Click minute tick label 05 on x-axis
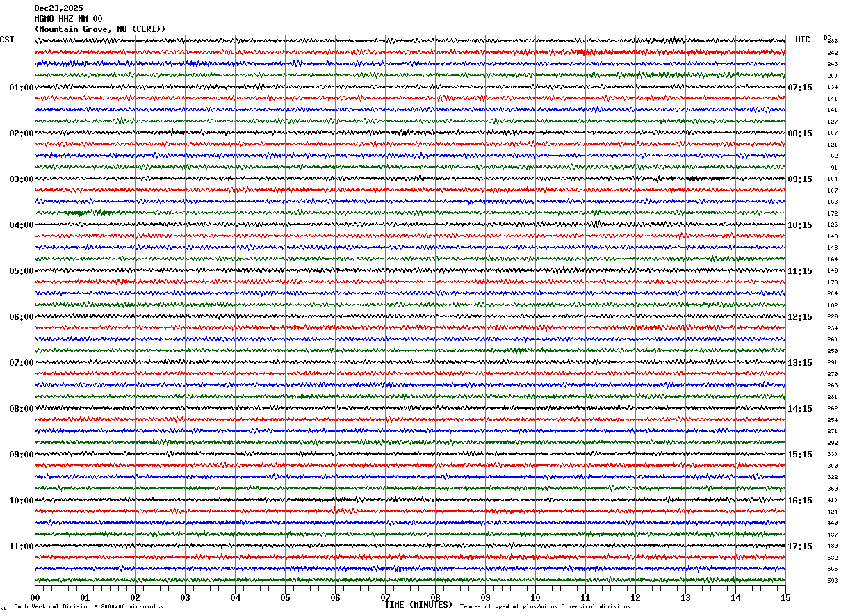 (285, 597)
